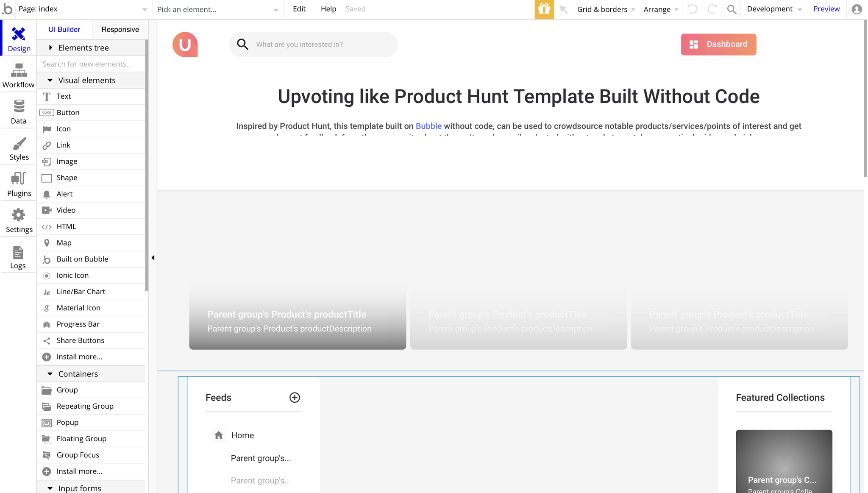This screenshot has height=493, width=868.
Task: Click the Dashboard button on the canvas
Action: click(x=718, y=45)
